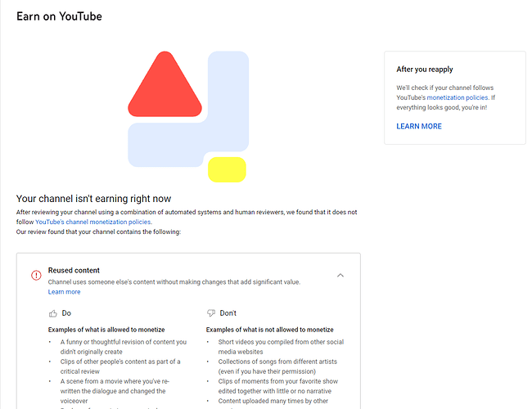Click the 'Collections of songs from different artists' item
The width and height of the screenshot is (532, 409).
tap(277, 366)
